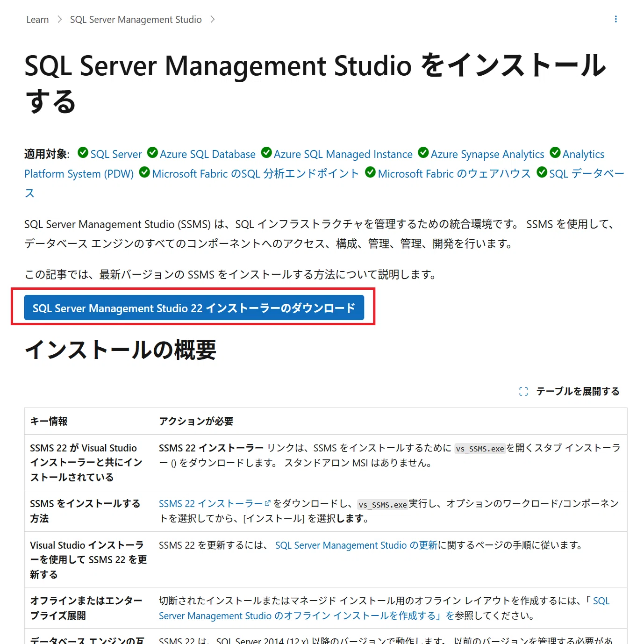Click the SSMS をインストールする方法 row header

pyautogui.click(x=86, y=511)
